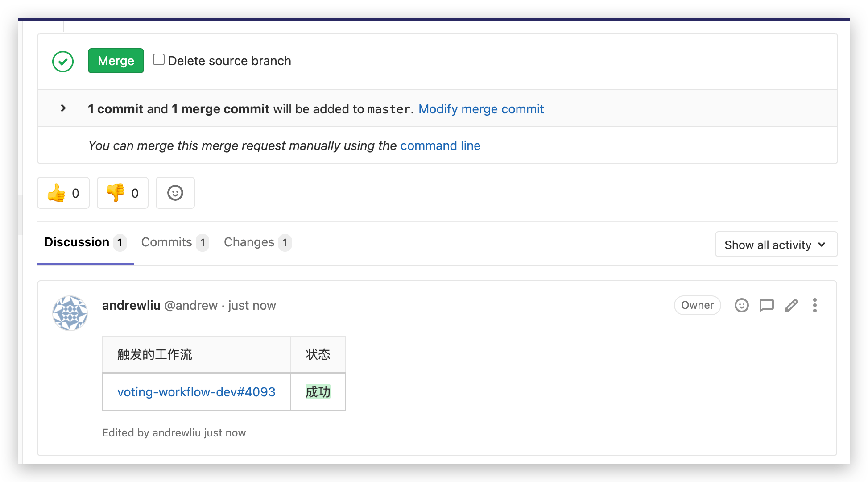This screenshot has height=482, width=868.
Task: Enable Delete source branch checkbox
Action: coord(159,60)
